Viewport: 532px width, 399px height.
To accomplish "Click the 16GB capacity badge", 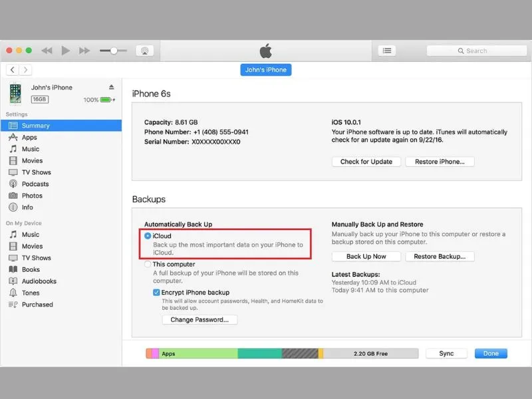I will point(40,99).
